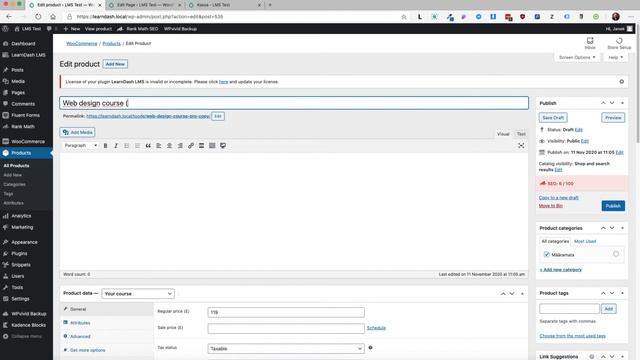Click the Product tags input field
Viewport: 640px width, 360px height.
click(569, 309)
